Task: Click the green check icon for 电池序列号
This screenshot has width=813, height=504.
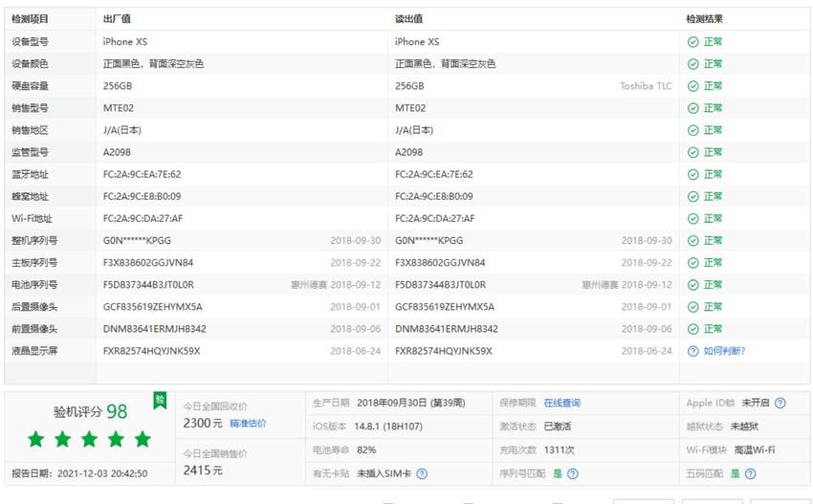Action: pyautogui.click(x=692, y=285)
